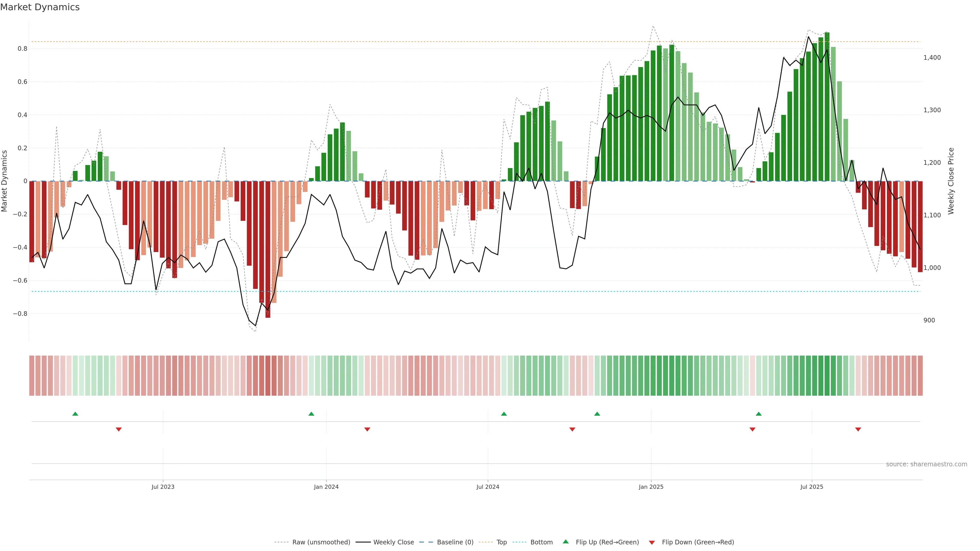Click the first green flip-up triangle marker
Viewport: 980px width, 551px height.
(75, 414)
